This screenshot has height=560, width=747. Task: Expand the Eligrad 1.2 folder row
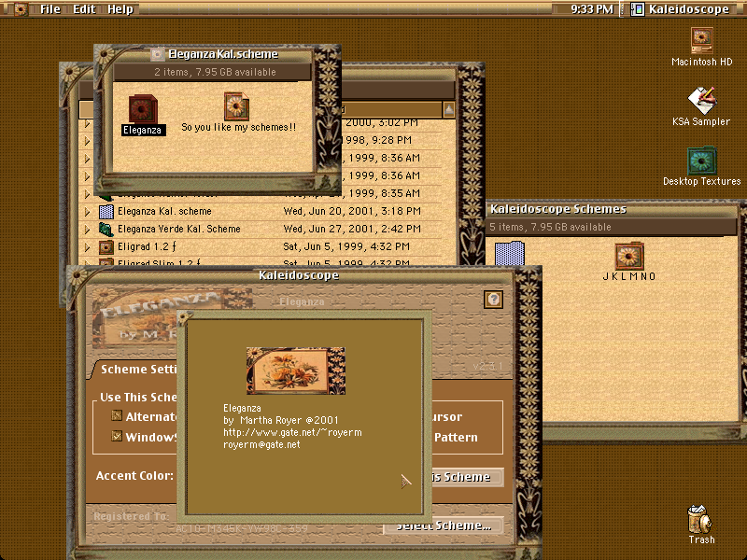[x=87, y=246]
